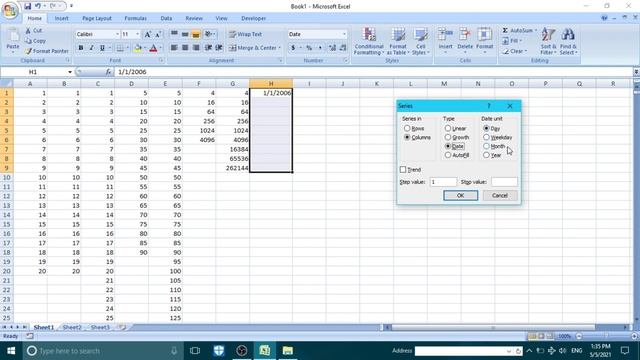Viewport: 640px width, 360px height.
Task: Click the Undo icon in quick access toolbar
Action: coord(38,6)
